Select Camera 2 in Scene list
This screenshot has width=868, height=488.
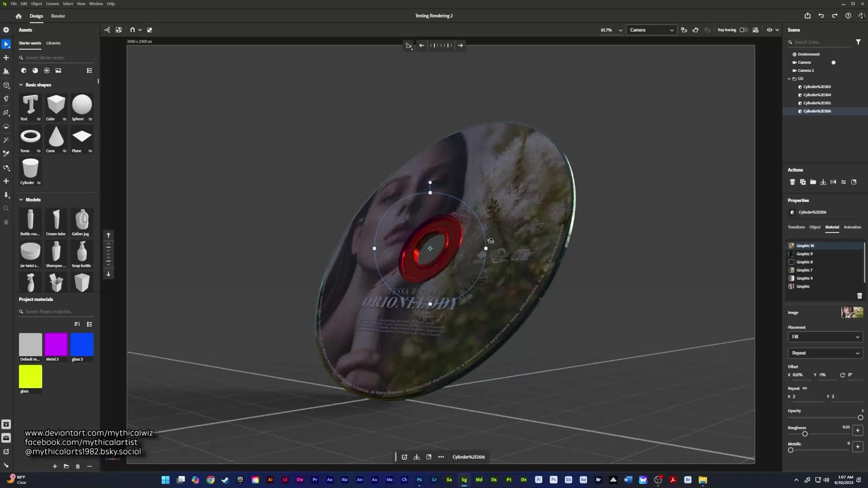click(806, 70)
